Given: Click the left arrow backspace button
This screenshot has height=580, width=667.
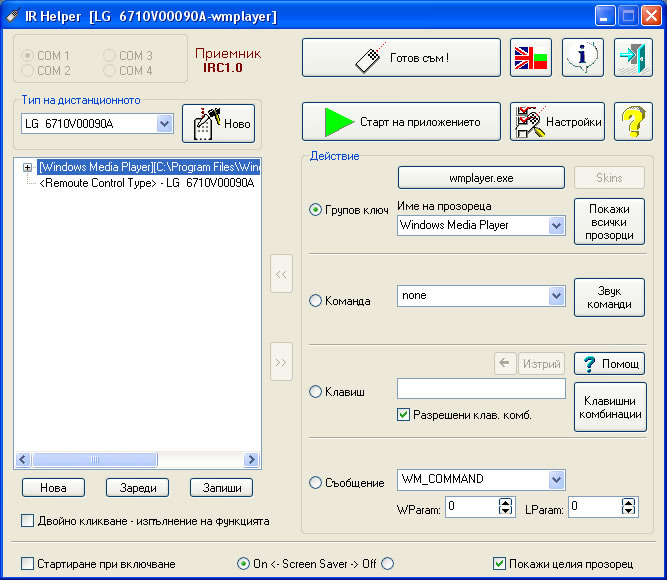Looking at the screenshot, I should [x=505, y=364].
